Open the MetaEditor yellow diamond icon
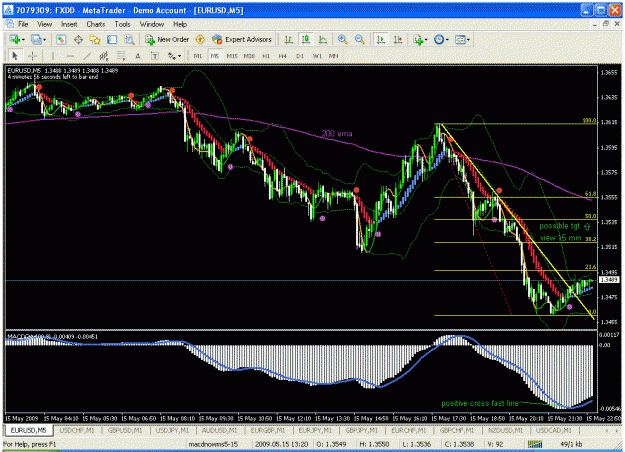The image size is (625, 452). pyautogui.click(x=200, y=39)
